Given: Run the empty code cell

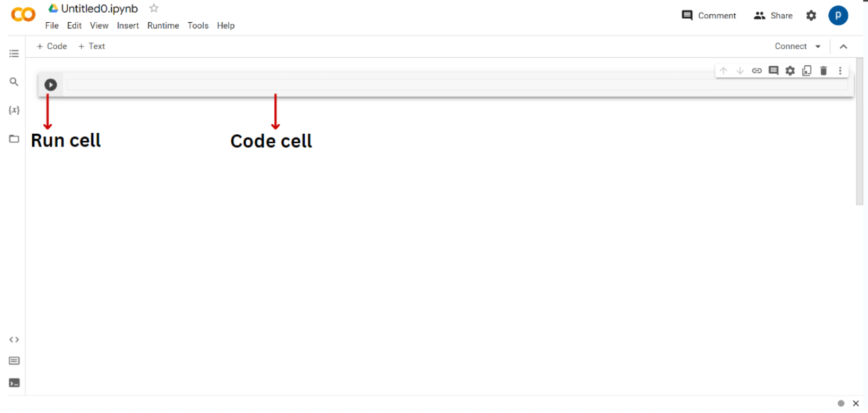Looking at the screenshot, I should pos(50,85).
